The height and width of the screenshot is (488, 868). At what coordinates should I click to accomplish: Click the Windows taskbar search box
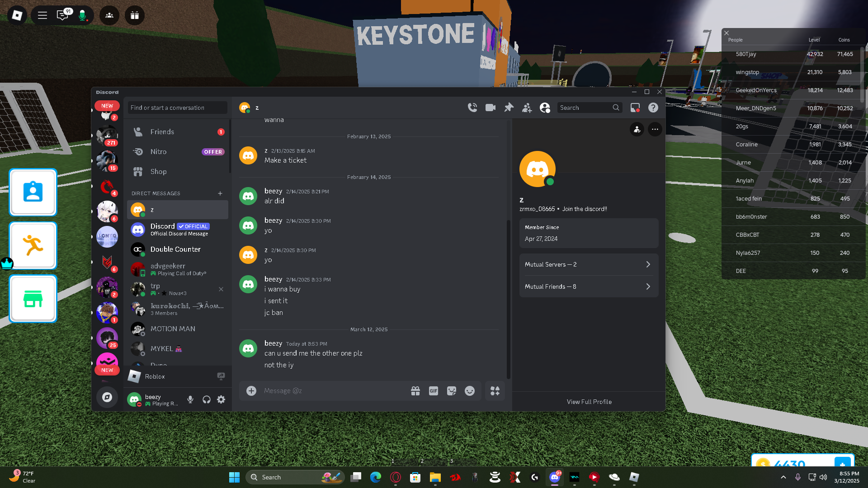(295, 477)
